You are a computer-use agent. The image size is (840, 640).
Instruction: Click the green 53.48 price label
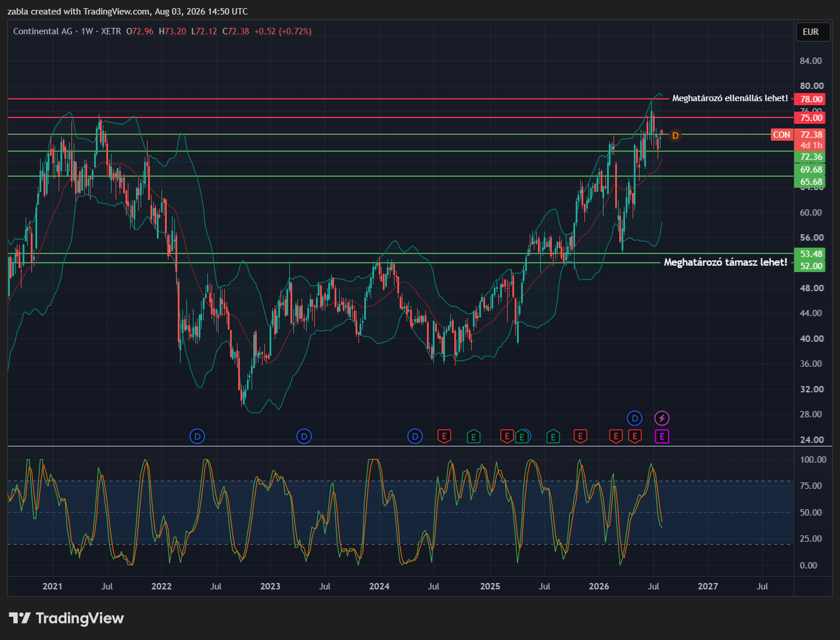(x=810, y=254)
